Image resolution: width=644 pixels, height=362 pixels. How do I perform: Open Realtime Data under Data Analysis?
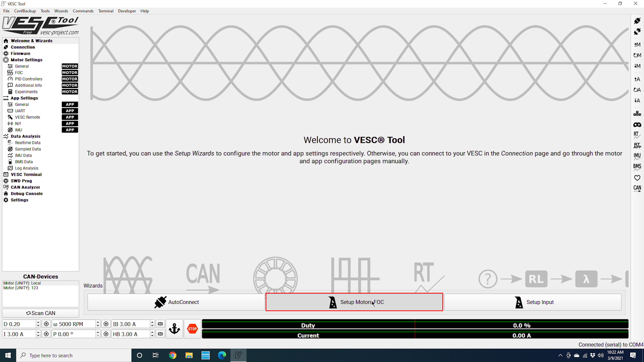pyautogui.click(x=40, y=143)
